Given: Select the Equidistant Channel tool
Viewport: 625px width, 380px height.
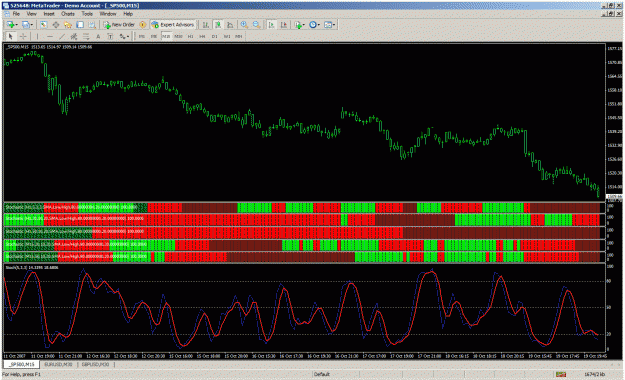Looking at the screenshot, I should tap(74, 37).
